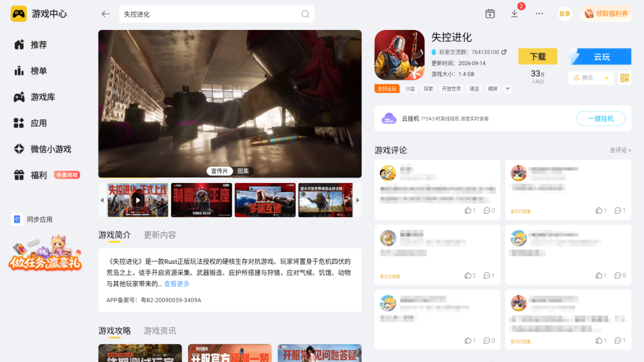Select the 游戏资讯 tab
Image resolution: width=644 pixels, height=362 pixels.
[x=160, y=330]
